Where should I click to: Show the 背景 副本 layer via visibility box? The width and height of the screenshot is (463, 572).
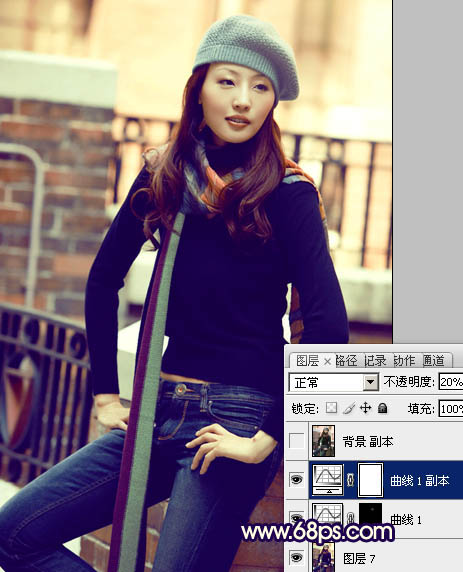tap(296, 441)
